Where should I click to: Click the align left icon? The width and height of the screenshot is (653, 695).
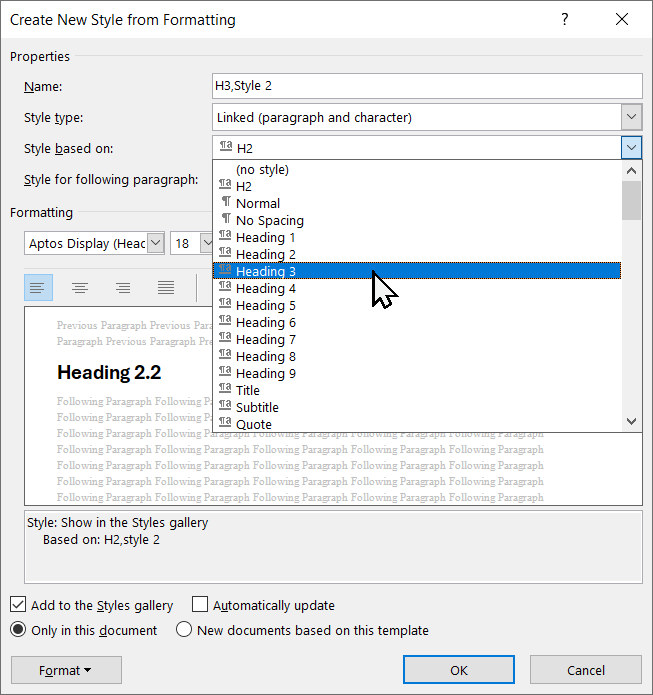(37, 288)
